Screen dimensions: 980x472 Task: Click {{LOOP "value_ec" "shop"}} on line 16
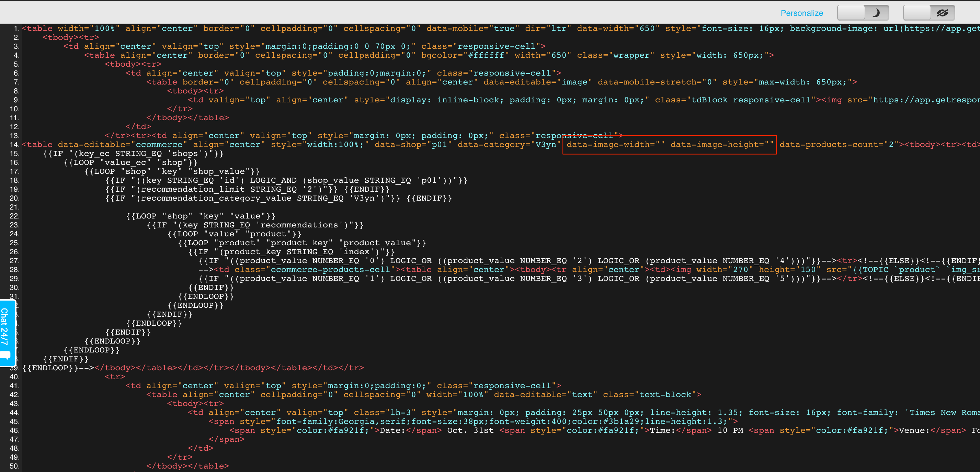(130, 162)
